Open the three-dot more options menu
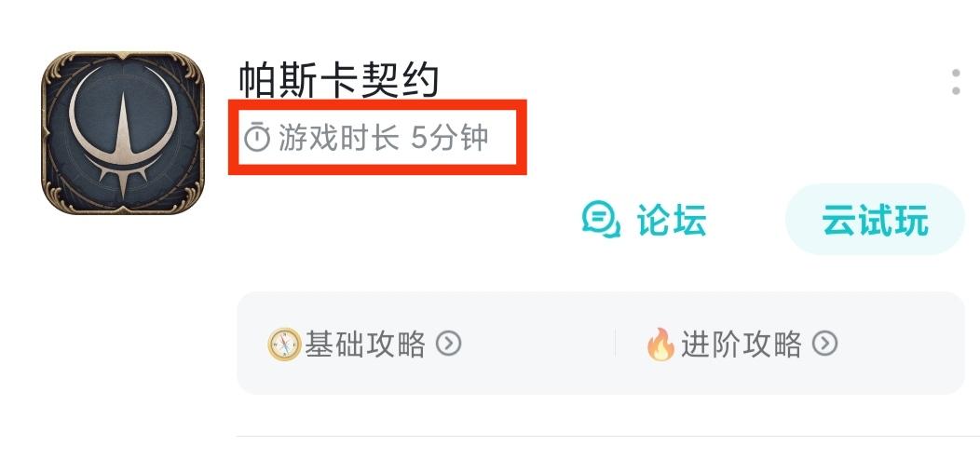The width and height of the screenshot is (980, 460). coord(956,83)
